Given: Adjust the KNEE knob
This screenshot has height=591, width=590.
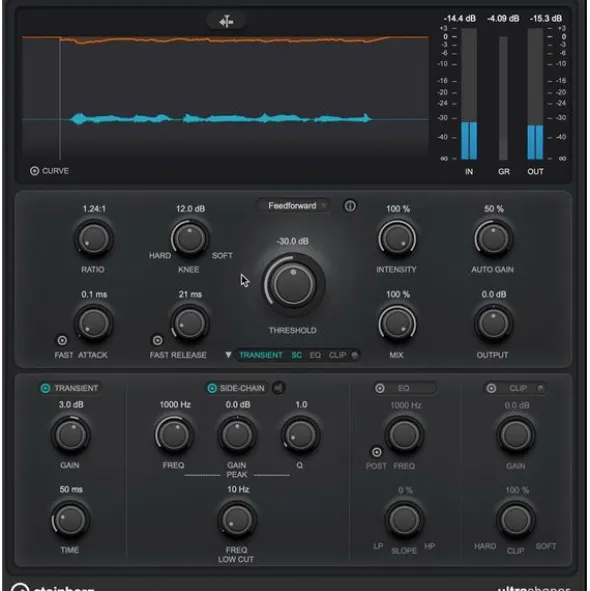Looking at the screenshot, I should click(x=190, y=239).
